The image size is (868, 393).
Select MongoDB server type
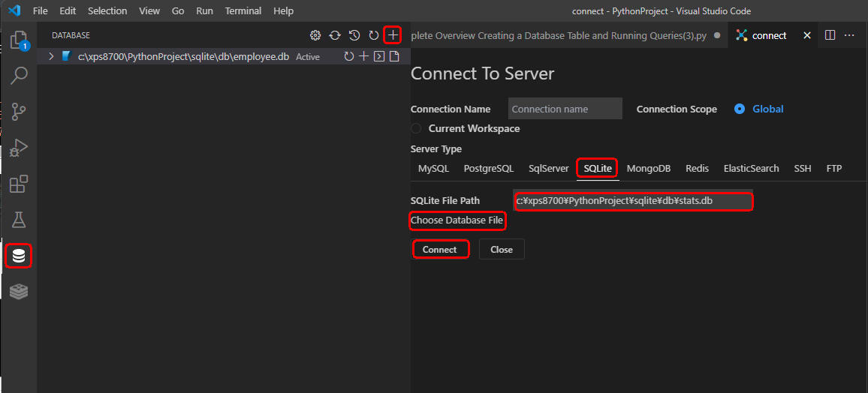click(648, 169)
